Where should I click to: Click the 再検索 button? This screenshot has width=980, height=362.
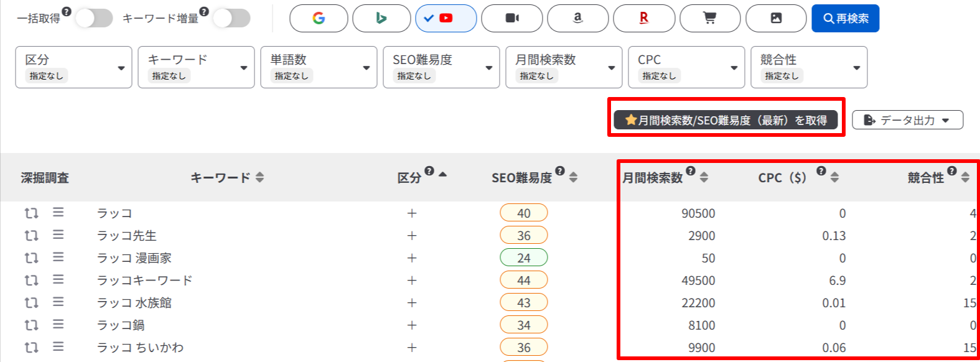845,19
